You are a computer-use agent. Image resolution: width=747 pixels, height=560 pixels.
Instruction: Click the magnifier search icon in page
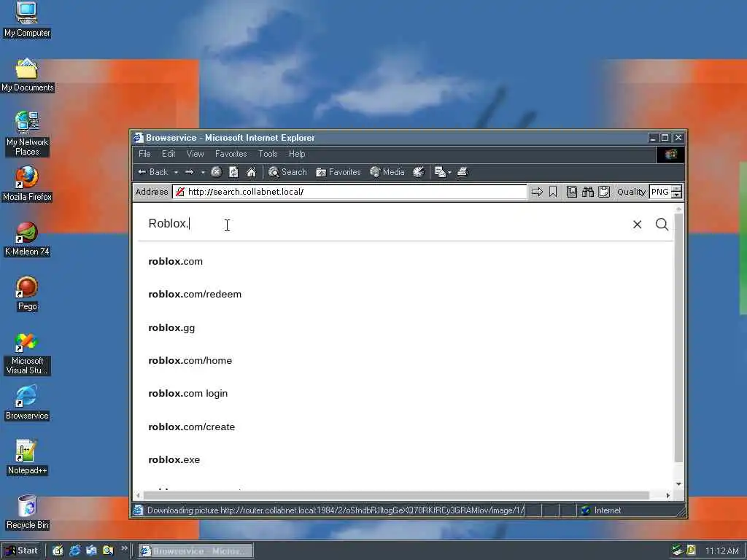(662, 225)
